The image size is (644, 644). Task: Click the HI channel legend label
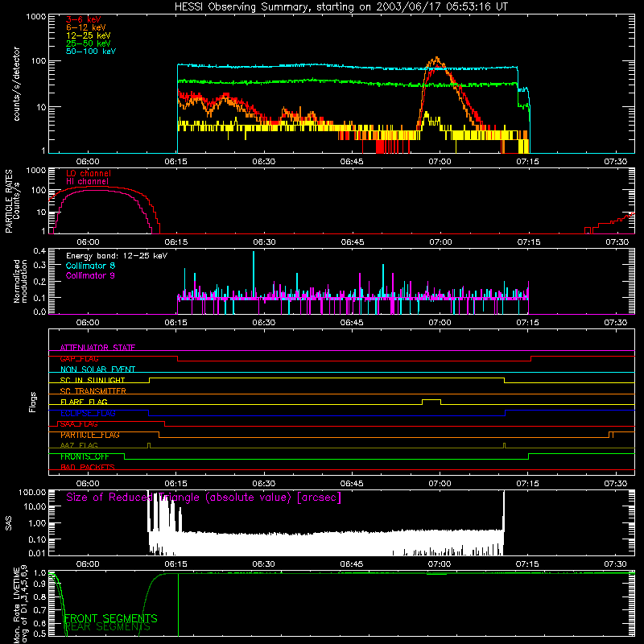87,182
